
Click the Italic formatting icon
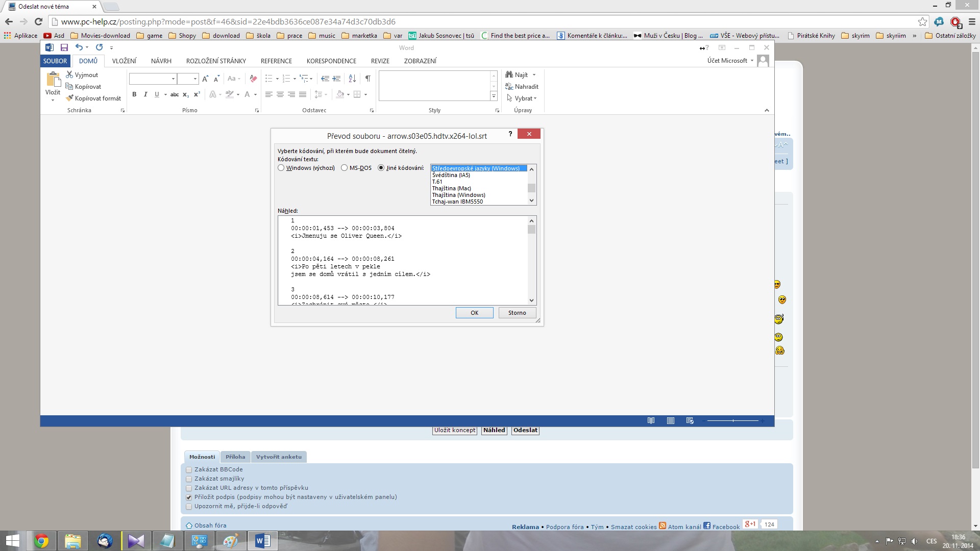145,94
